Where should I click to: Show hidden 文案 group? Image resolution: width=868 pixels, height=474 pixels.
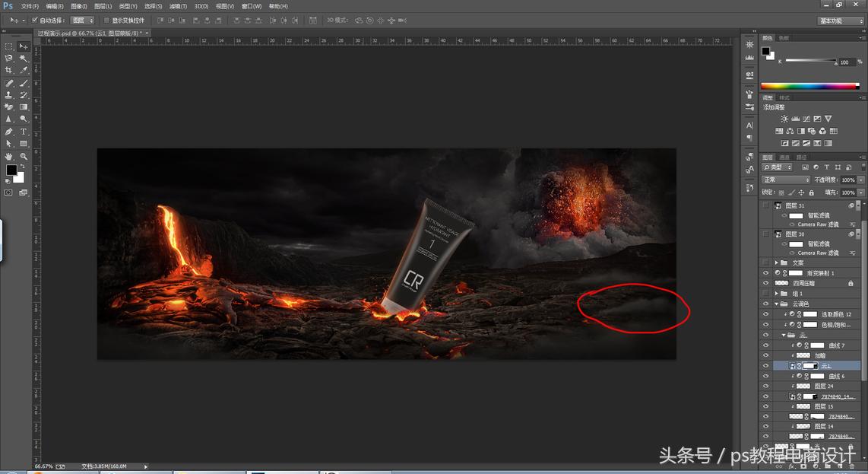pos(765,262)
